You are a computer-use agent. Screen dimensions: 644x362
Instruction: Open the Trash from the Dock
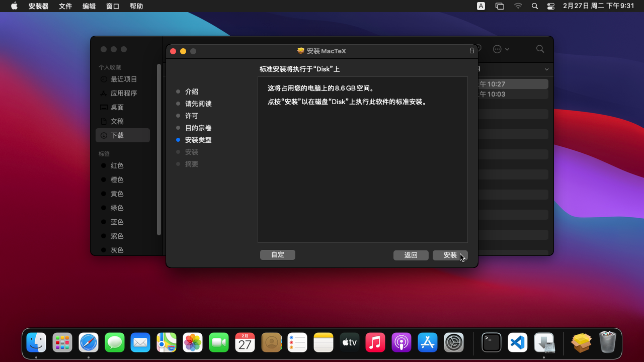[x=607, y=342]
